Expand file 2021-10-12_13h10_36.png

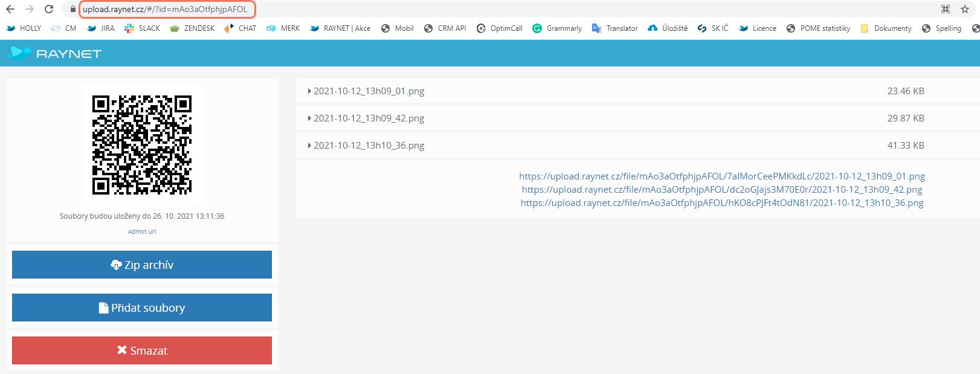(366, 146)
